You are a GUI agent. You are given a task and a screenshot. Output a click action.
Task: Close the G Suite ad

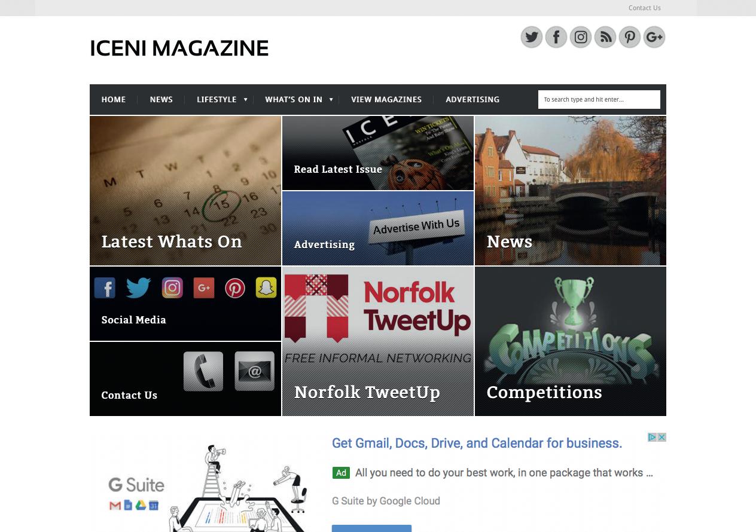click(x=661, y=438)
